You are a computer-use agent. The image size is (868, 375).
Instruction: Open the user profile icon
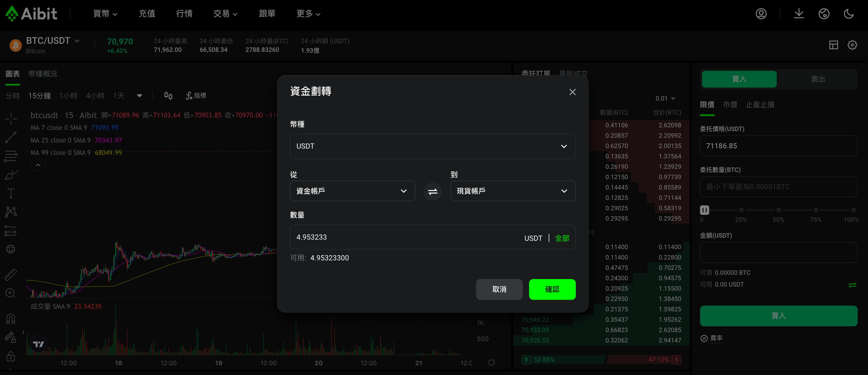tap(761, 14)
